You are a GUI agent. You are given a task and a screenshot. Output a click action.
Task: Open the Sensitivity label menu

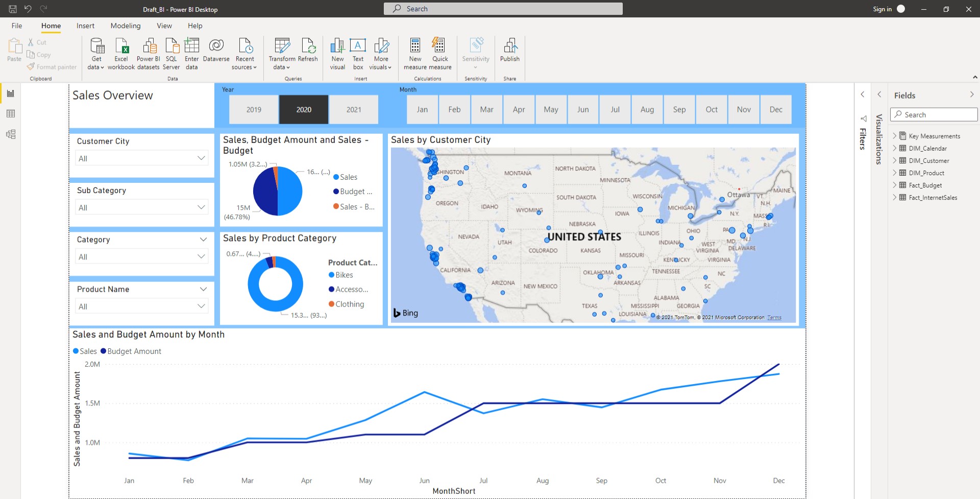476,54
